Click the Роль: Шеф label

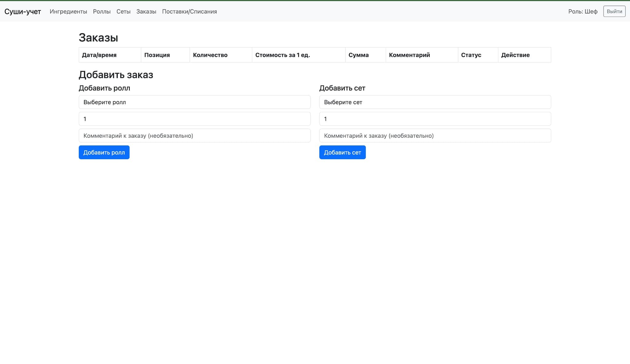583,11
